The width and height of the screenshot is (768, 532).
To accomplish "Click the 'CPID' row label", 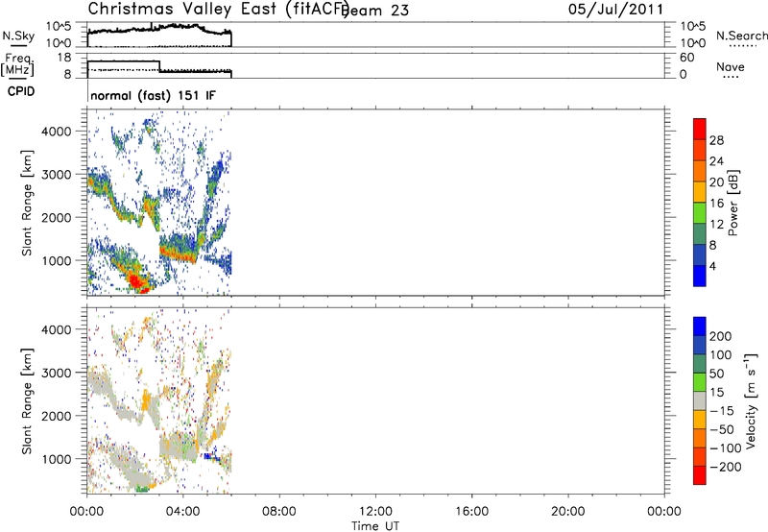I will tap(21, 91).
